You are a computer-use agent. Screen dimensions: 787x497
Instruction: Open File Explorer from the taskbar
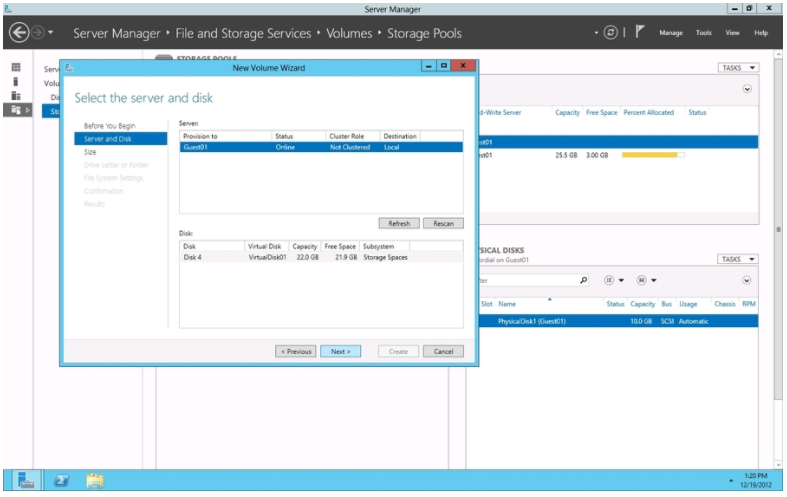95,480
